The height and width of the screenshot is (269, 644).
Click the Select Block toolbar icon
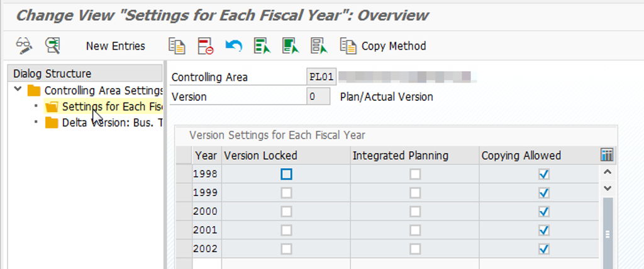coord(291,45)
